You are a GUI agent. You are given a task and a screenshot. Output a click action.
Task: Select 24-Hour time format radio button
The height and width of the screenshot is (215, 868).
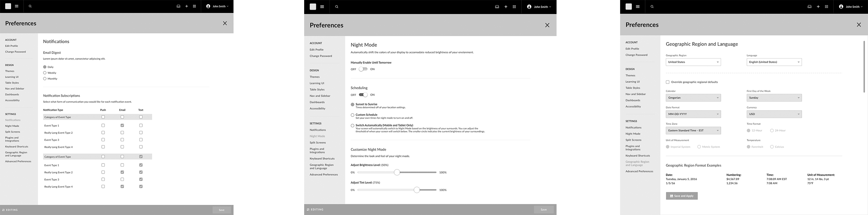(772, 130)
